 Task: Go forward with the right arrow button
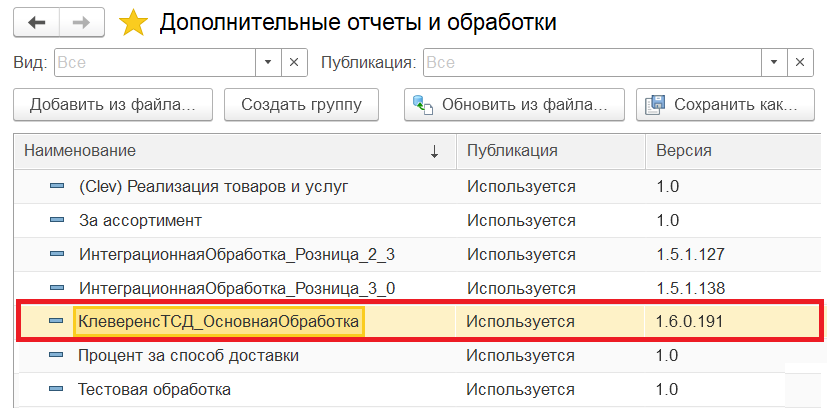point(81,23)
